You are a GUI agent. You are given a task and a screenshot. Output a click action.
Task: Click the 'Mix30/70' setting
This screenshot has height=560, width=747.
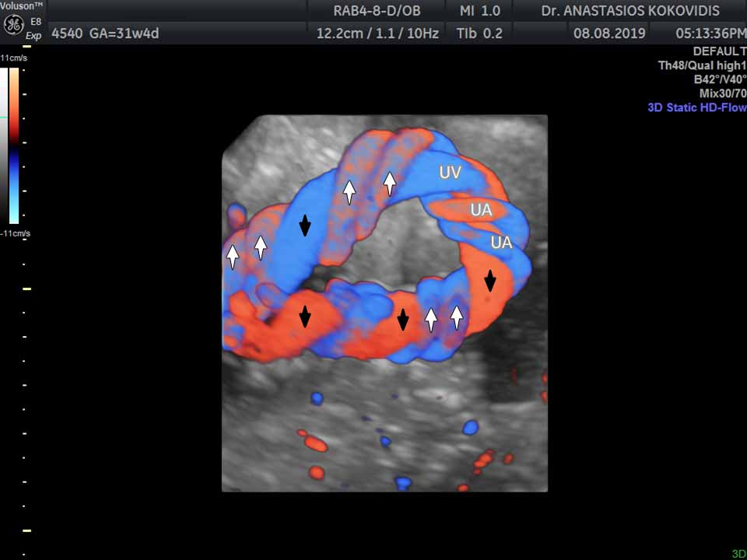[x=723, y=93]
